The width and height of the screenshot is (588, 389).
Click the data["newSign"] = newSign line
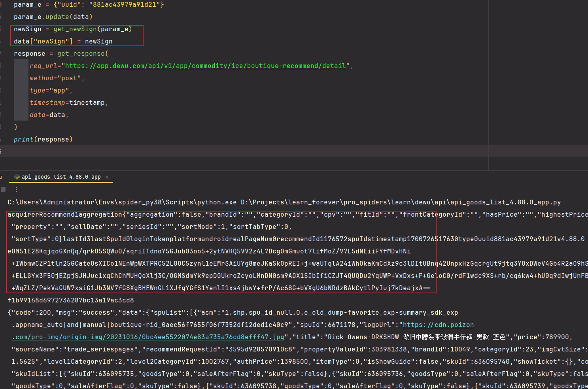click(x=63, y=42)
